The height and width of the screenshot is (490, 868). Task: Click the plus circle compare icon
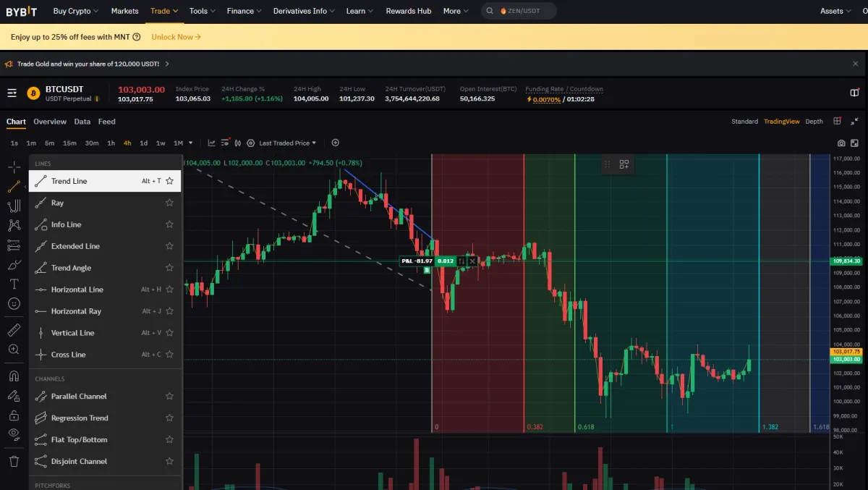pyautogui.click(x=335, y=143)
